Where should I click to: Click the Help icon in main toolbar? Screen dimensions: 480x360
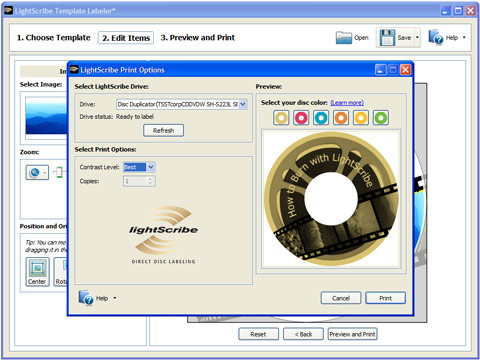click(435, 37)
